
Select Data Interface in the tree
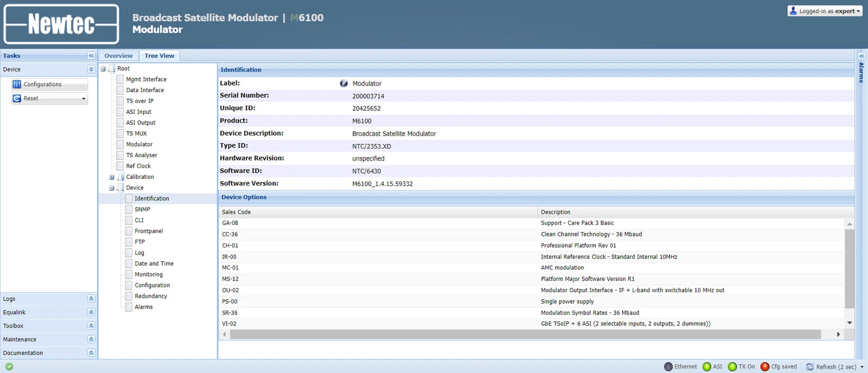click(145, 90)
